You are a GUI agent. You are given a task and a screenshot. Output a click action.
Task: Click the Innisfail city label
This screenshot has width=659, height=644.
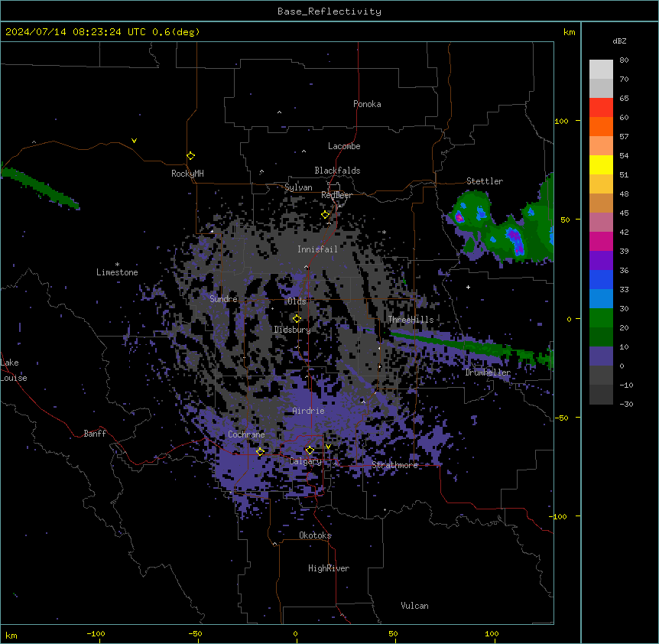[x=317, y=249]
